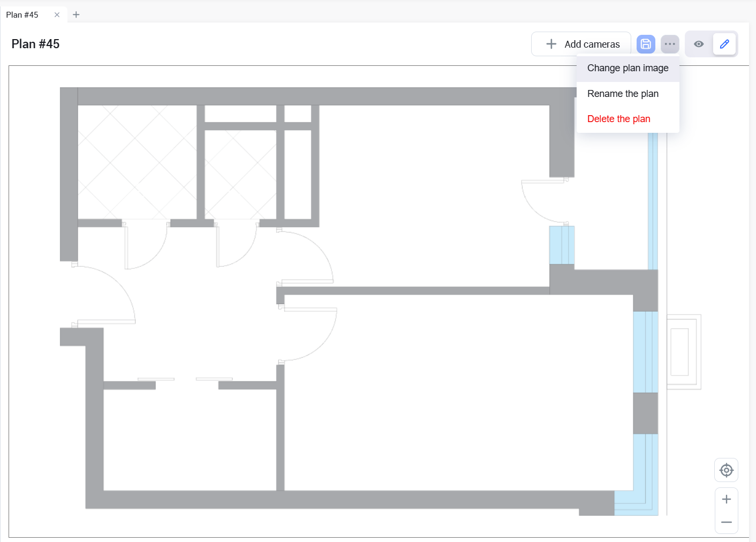Image resolution: width=756 pixels, height=542 pixels.
Task: Close the Plan #45 tab
Action: (x=57, y=15)
